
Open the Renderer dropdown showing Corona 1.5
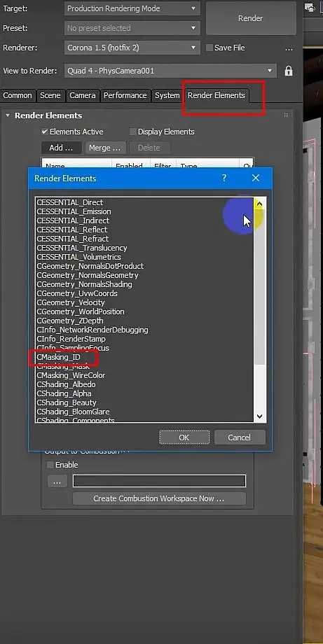pyautogui.click(x=132, y=48)
